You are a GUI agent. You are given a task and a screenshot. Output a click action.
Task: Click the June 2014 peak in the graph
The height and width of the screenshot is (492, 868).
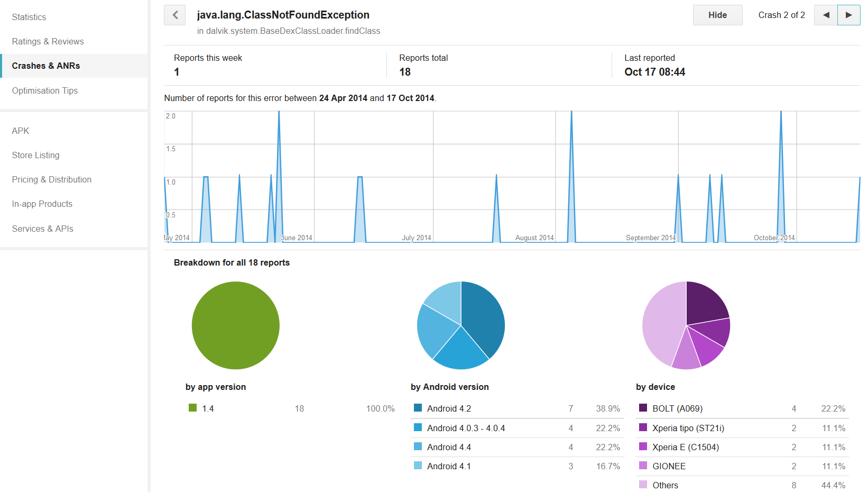point(279,122)
